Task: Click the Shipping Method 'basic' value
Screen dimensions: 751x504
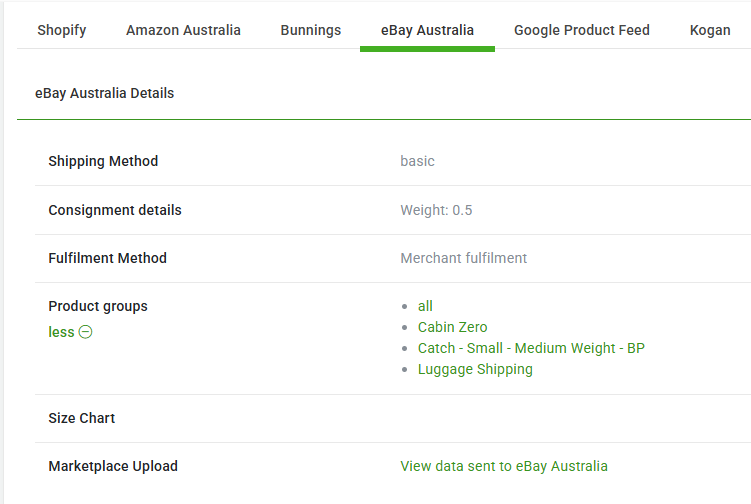Action: (418, 161)
